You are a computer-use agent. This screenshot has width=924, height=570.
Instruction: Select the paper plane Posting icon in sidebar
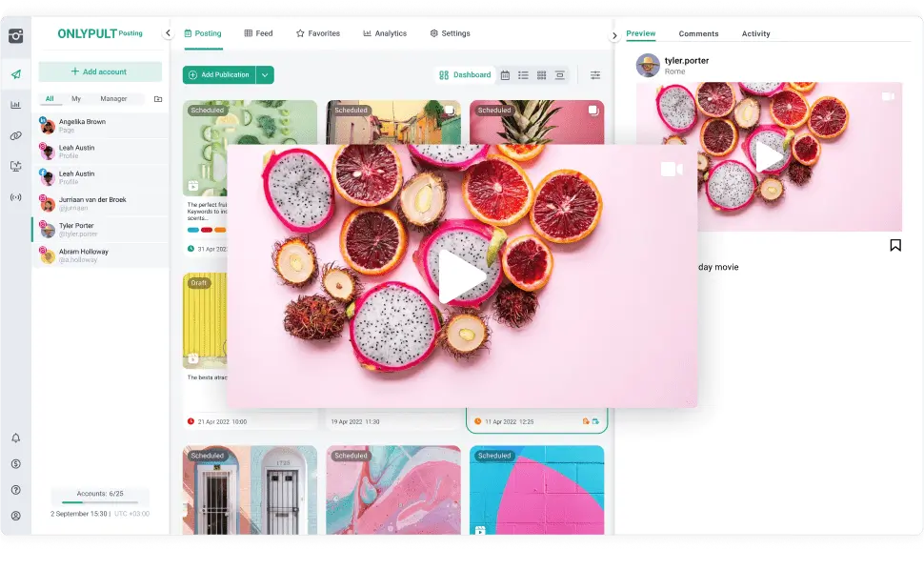click(14, 73)
